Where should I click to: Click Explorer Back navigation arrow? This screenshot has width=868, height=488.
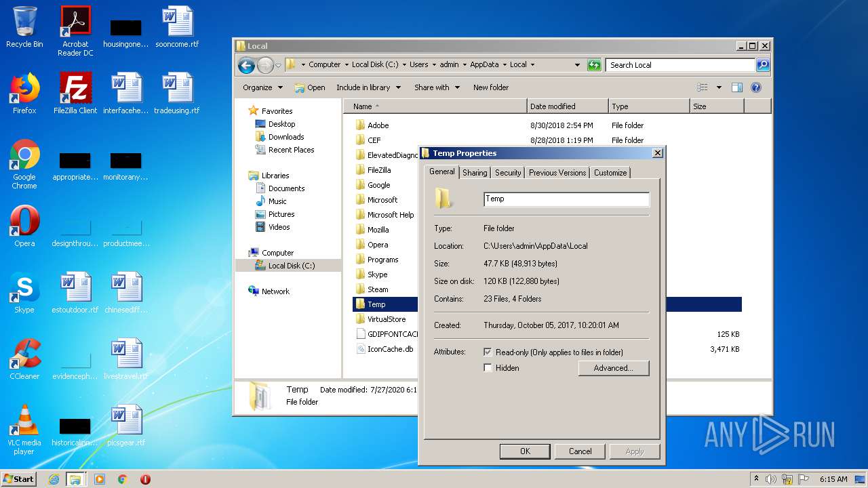[x=246, y=65]
